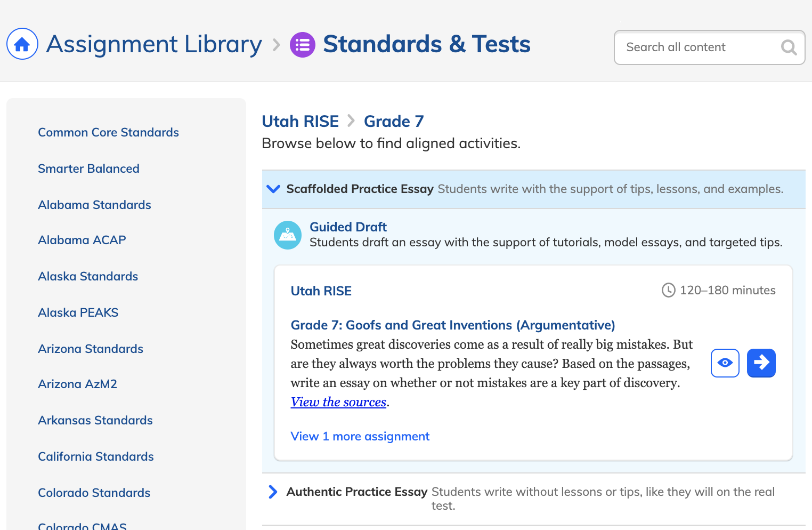
Task: Select Smarter Balanced in sidebar
Action: tap(89, 168)
